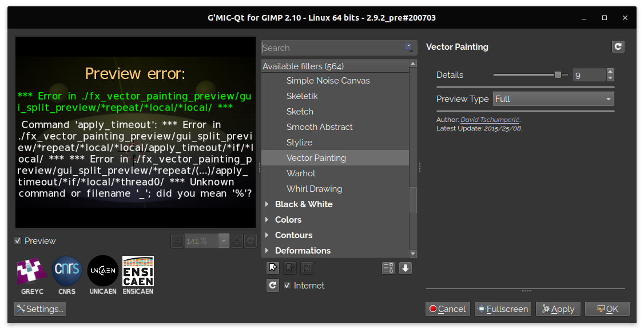
Task: Click the filter list scrollbar thumb
Action: (x=413, y=200)
